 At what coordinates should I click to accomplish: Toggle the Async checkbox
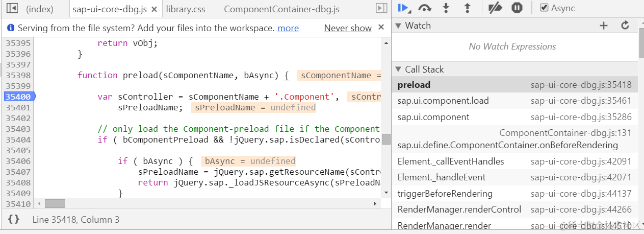click(x=544, y=8)
